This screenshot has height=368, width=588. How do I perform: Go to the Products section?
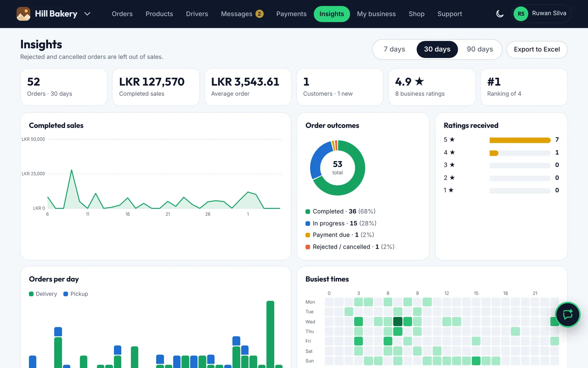pos(159,14)
